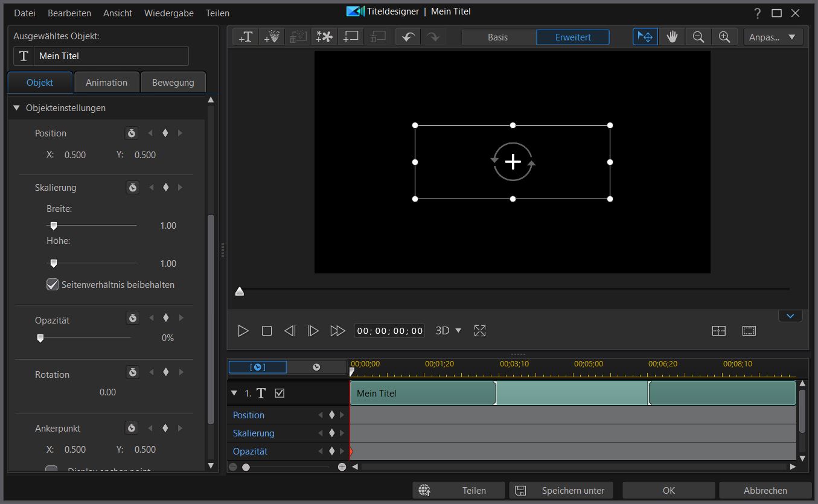The width and height of the screenshot is (818, 504).
Task: Collapse the Objekteinstellungen section
Action: 16,108
